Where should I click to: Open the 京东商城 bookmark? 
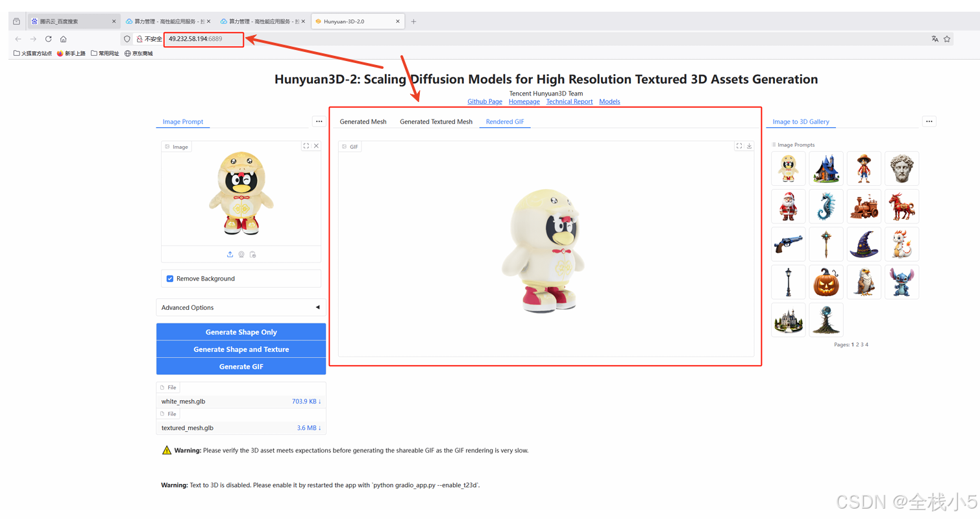[139, 53]
